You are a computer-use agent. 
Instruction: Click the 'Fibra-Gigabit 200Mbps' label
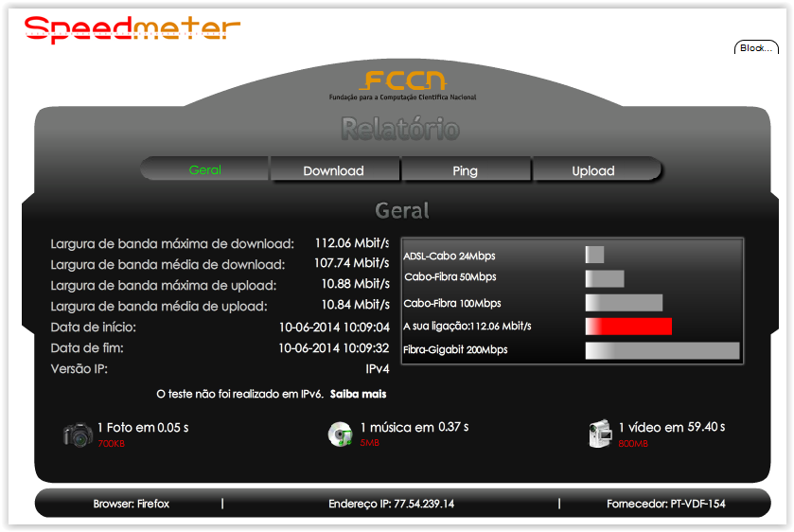point(455,349)
